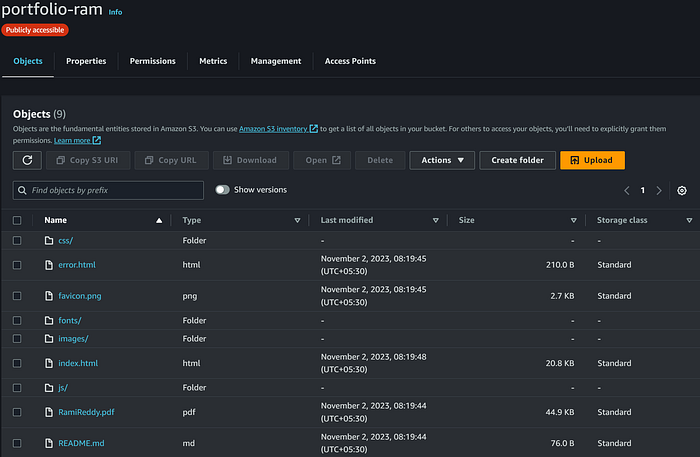700x457 pixels.
Task: Switch to the Permissions tab
Action: click(x=152, y=61)
